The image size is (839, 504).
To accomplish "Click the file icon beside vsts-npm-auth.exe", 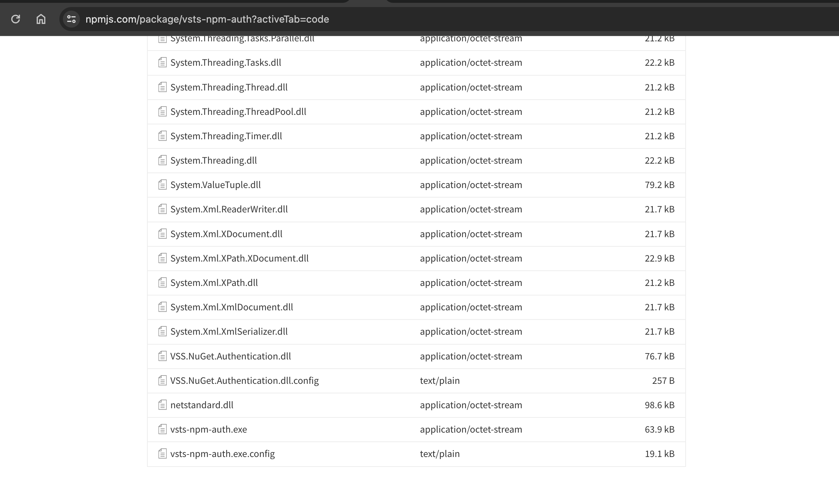I will [162, 429].
